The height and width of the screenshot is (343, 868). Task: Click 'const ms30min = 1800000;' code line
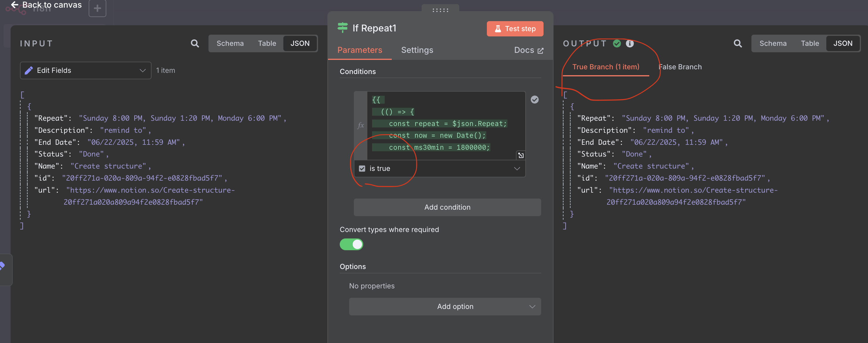click(x=439, y=147)
